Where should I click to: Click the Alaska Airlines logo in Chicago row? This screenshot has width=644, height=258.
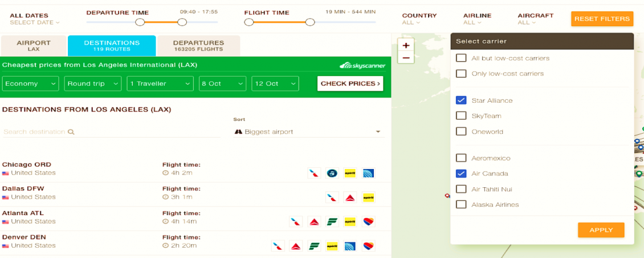[332, 173]
